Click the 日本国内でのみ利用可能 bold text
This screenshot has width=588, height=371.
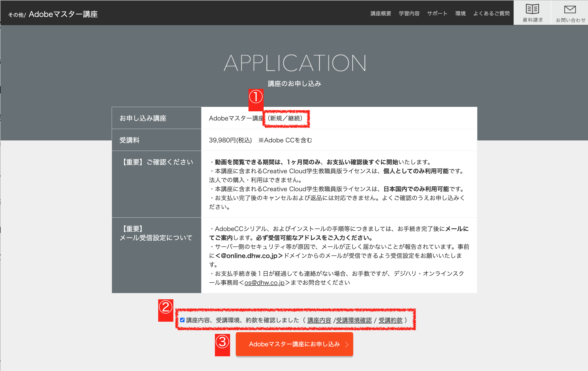point(416,189)
